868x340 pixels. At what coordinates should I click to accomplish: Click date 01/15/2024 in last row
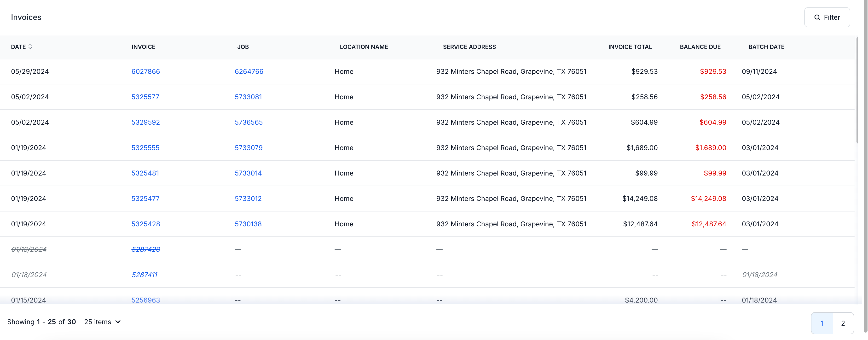(x=29, y=300)
